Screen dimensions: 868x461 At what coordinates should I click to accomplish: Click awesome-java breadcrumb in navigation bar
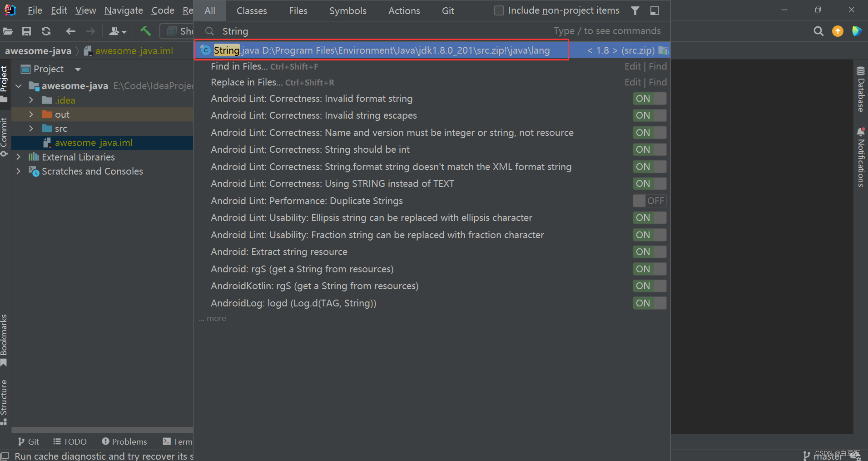point(38,51)
